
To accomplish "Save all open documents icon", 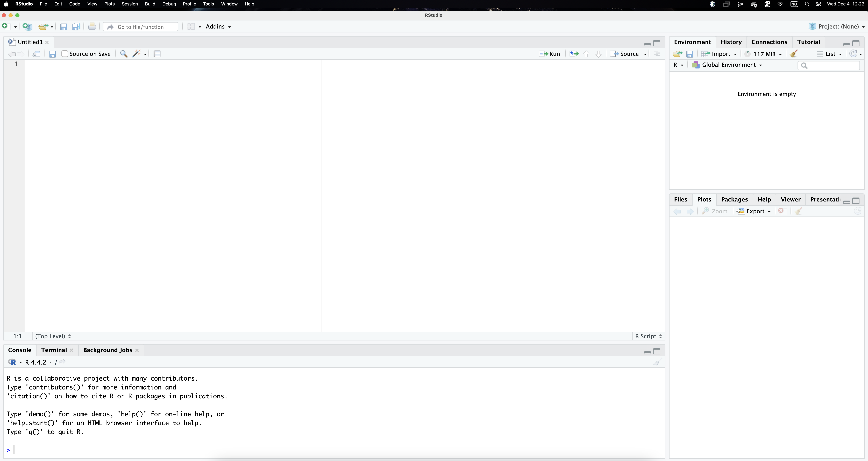I will [x=76, y=27].
